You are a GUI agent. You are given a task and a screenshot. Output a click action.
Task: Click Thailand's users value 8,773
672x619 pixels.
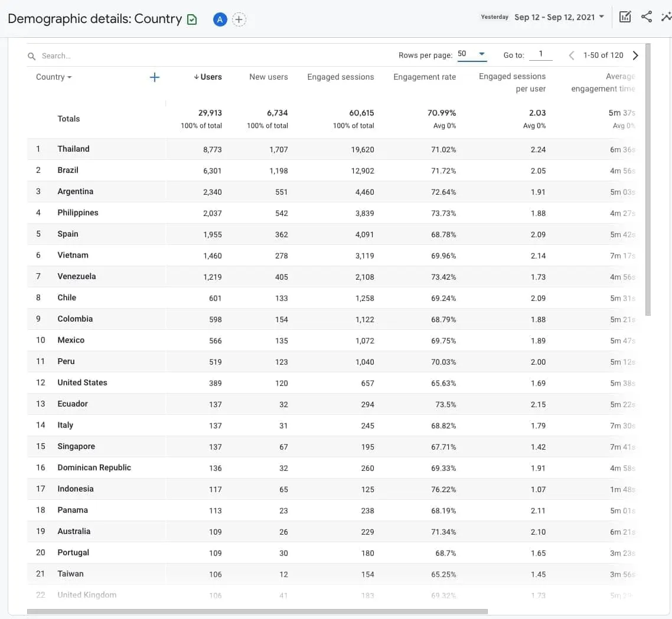point(213,149)
